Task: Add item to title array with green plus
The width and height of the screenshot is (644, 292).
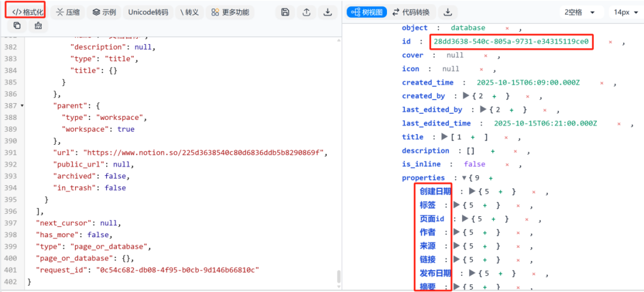Action: pos(473,137)
